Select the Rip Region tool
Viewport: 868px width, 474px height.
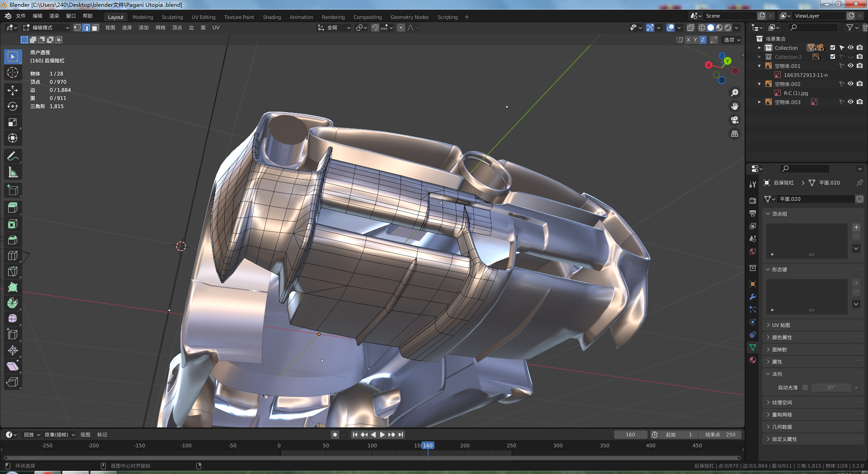[x=13, y=382]
